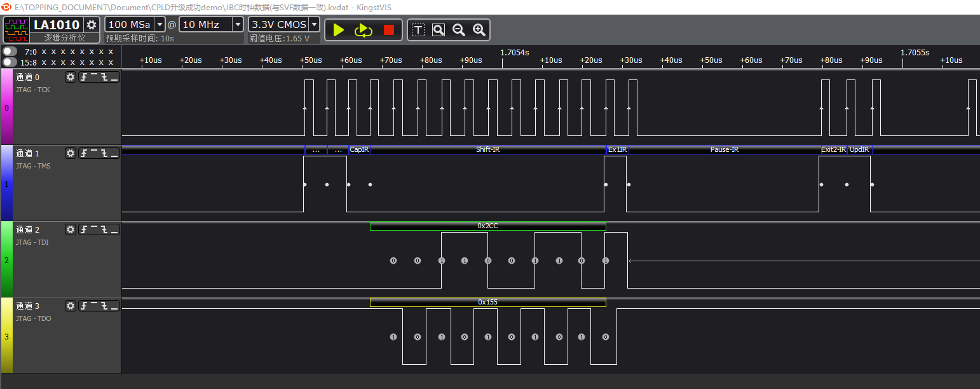
Task: Set falling edge trigger on 通道 1
Action: [x=104, y=153]
